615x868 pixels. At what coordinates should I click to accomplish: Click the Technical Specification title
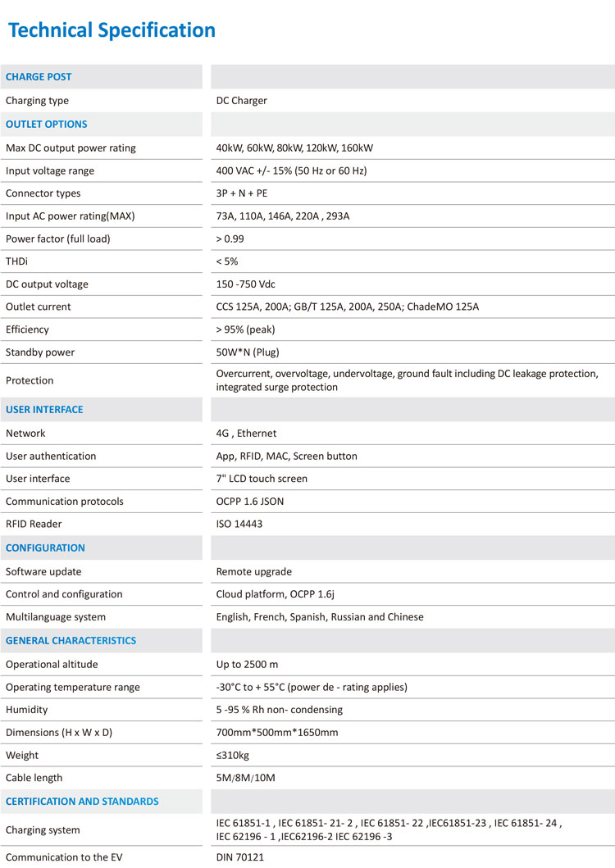[x=112, y=30]
